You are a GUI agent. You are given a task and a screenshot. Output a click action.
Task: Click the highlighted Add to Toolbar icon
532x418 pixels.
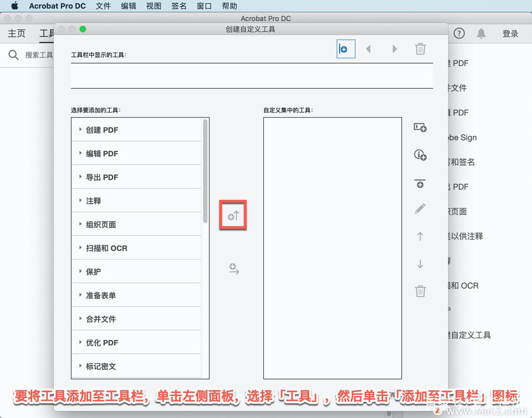click(233, 215)
